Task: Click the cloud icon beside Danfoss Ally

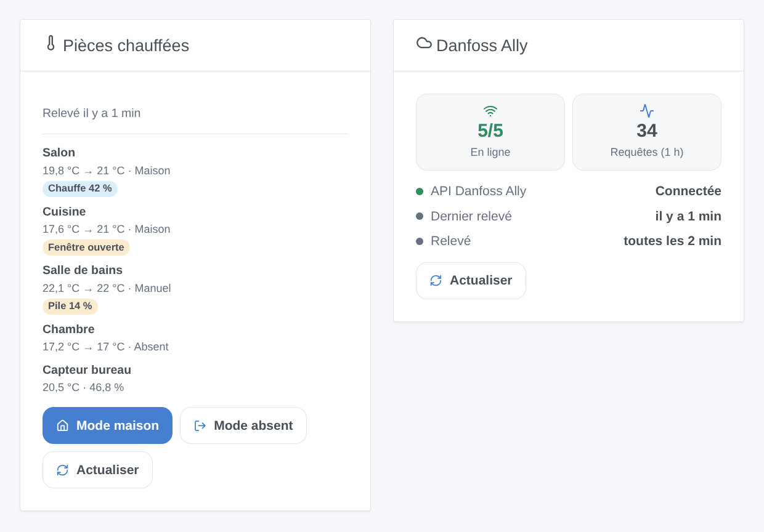Action: 424,42
